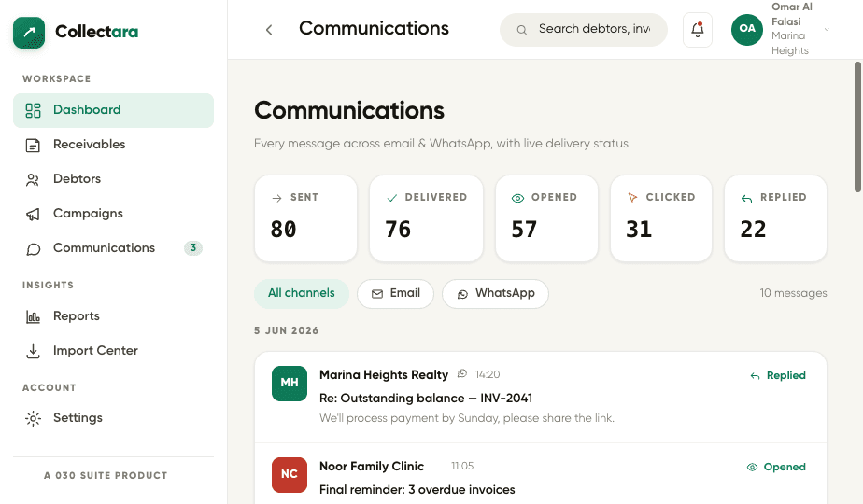Go back with the header chevron

269,30
